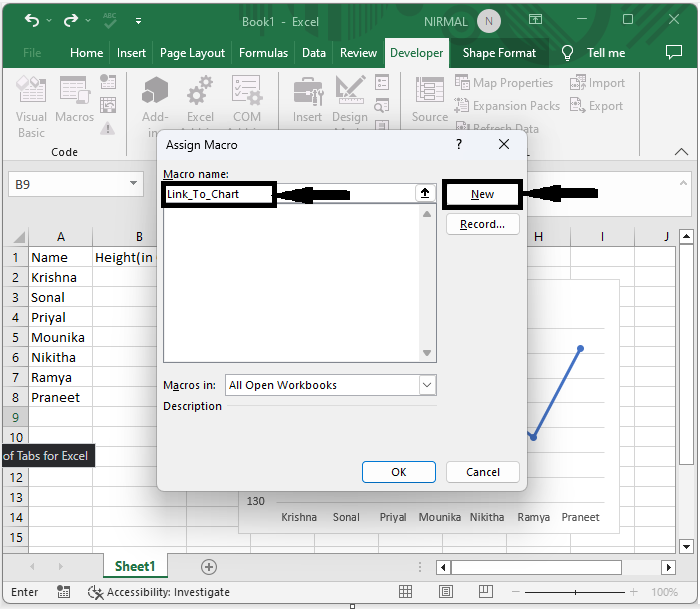This screenshot has width=700, height=609.
Task: Switch to Page Break Preview icon
Action: tap(486, 592)
